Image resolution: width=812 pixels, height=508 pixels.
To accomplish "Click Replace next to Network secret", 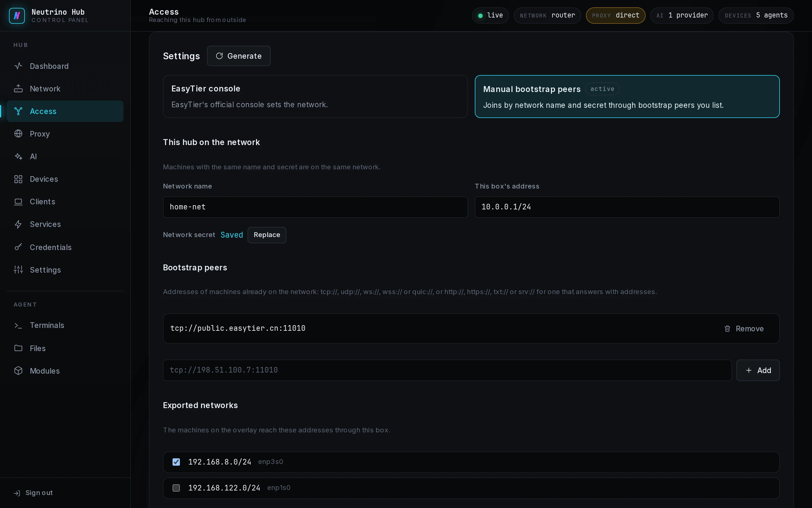I will point(267,235).
